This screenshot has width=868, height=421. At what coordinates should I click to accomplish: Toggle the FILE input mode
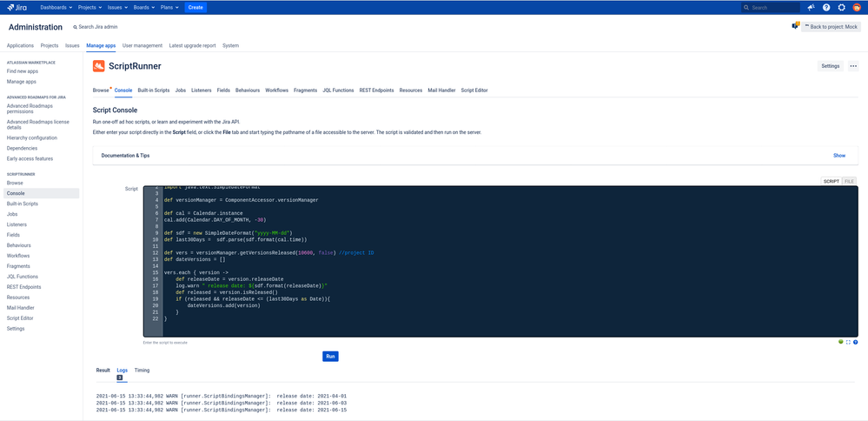pos(849,181)
